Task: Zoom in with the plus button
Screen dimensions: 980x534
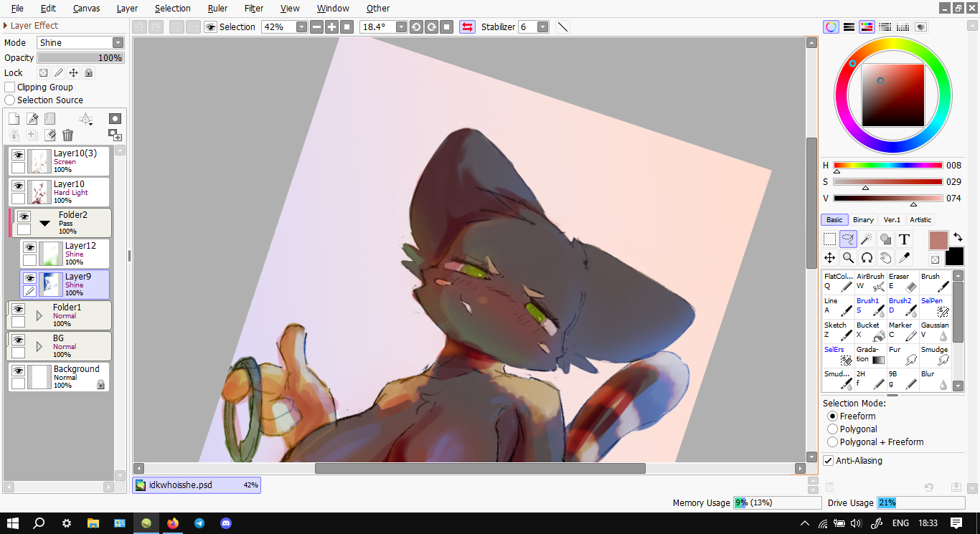Action: [x=331, y=27]
